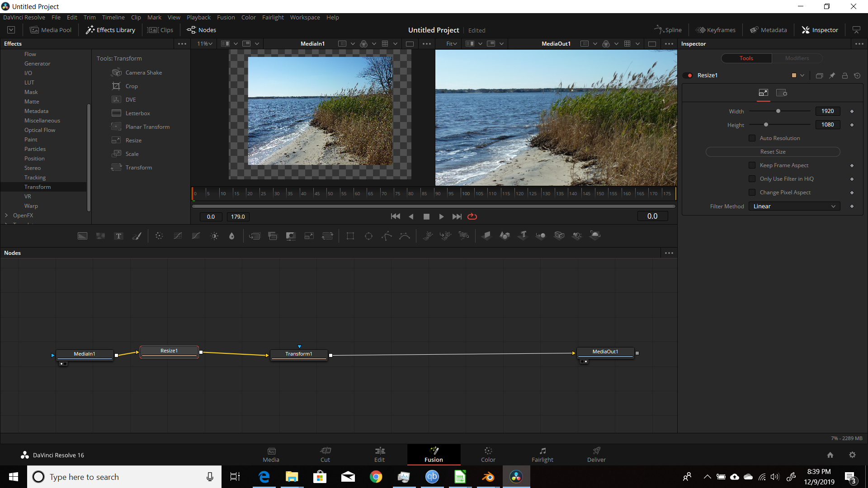
Task: Open MediaOut1 color channel dropdown chevron
Action: point(616,44)
